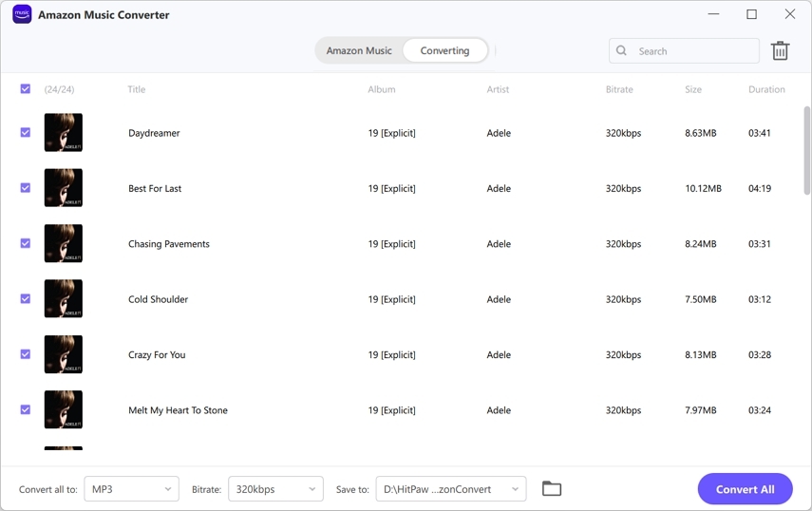The width and height of the screenshot is (812, 511).
Task: Click the 7.50MB size value
Action: [x=701, y=299]
